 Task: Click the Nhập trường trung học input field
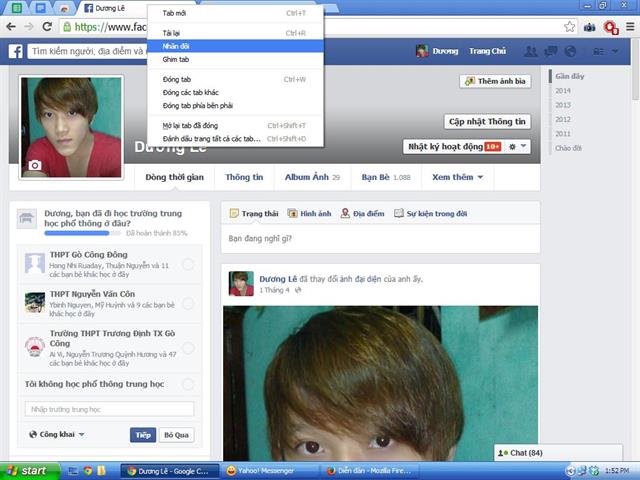pyautogui.click(x=109, y=409)
